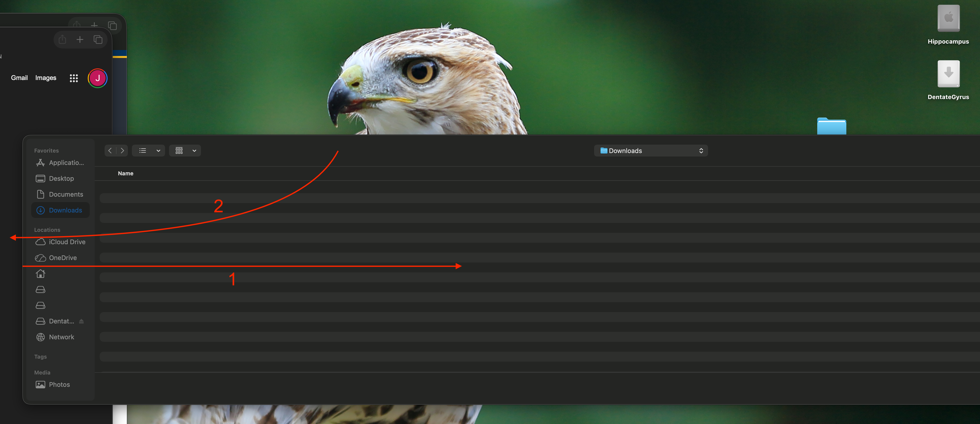Expand the group-by dropdown chevron
The height and width of the screenshot is (424, 980).
pyautogui.click(x=194, y=151)
